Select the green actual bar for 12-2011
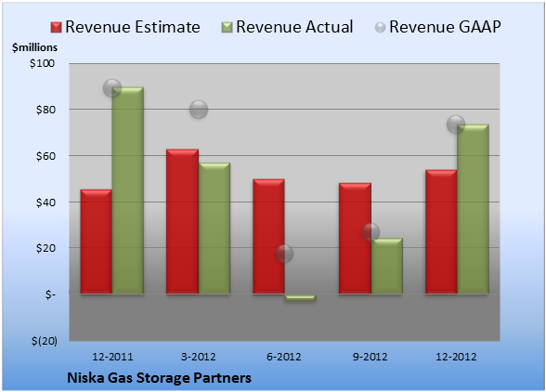This screenshot has height=392, width=546. click(x=127, y=190)
